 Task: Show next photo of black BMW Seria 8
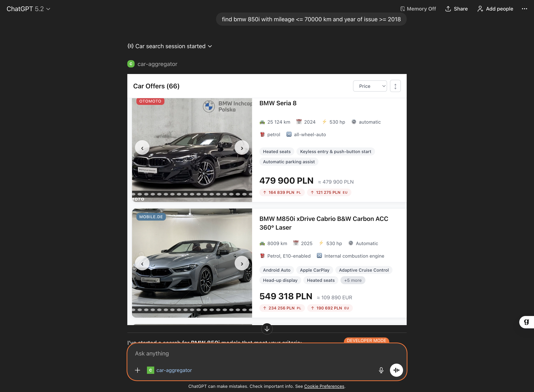[x=242, y=148]
